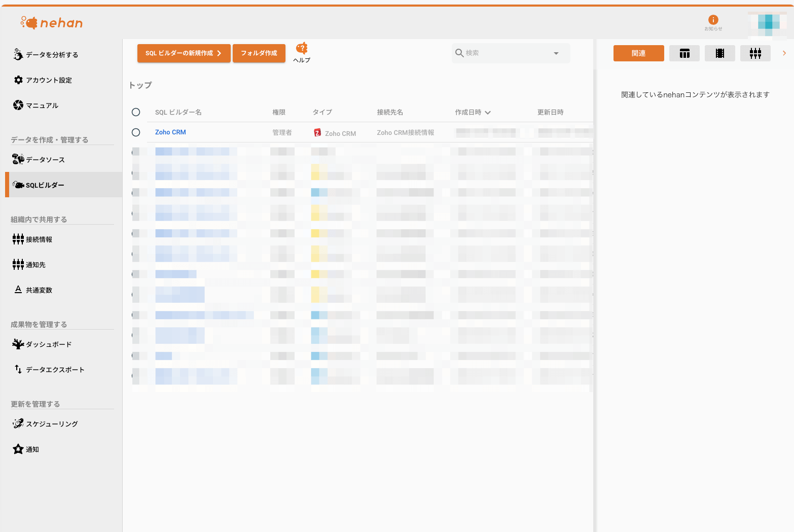
Task: Expand the right panel chevron arrow
Action: pos(784,53)
